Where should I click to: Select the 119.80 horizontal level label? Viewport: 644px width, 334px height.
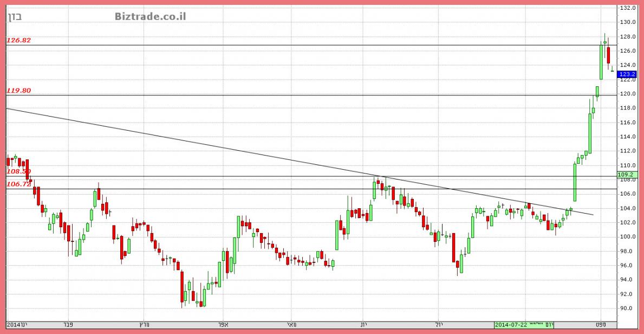tap(19, 91)
